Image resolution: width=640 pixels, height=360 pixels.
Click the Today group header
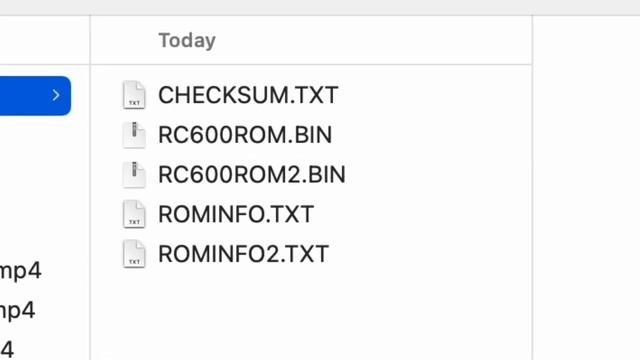(x=187, y=40)
